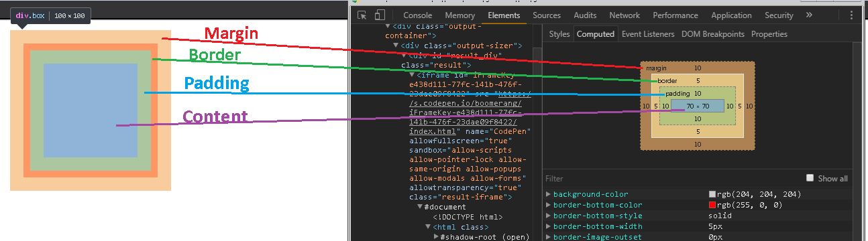
Task: Select the Application tab
Action: 731,15
